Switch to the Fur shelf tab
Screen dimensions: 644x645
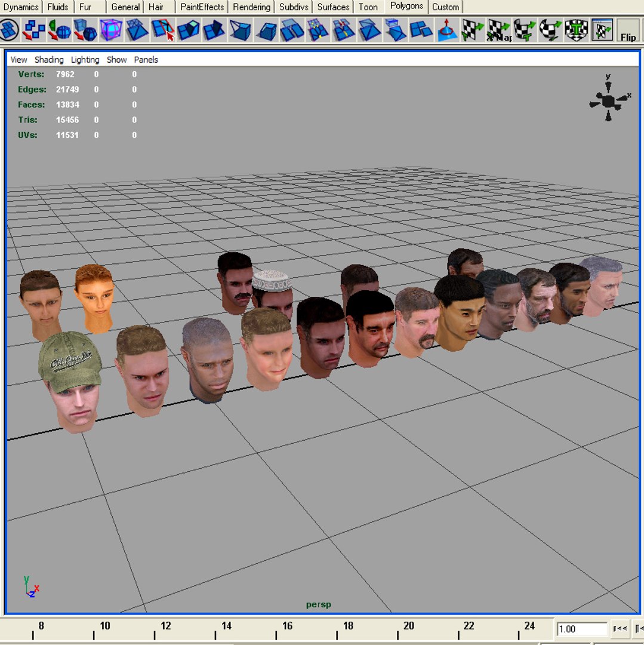pyautogui.click(x=85, y=7)
